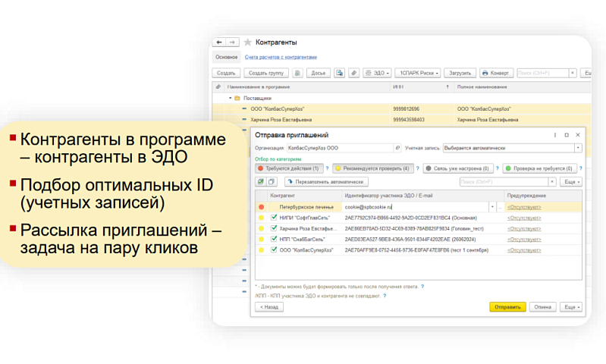Image resolution: width=606 pixels, height=364 pixels.
Task: Click the forward arrow in Контрагенты window
Action: tap(232, 42)
